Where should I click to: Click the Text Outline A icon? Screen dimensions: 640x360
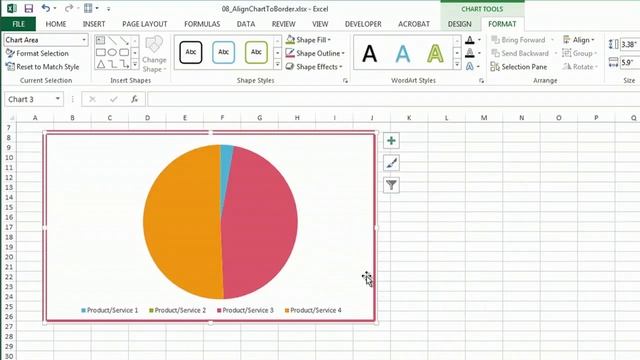[470, 53]
